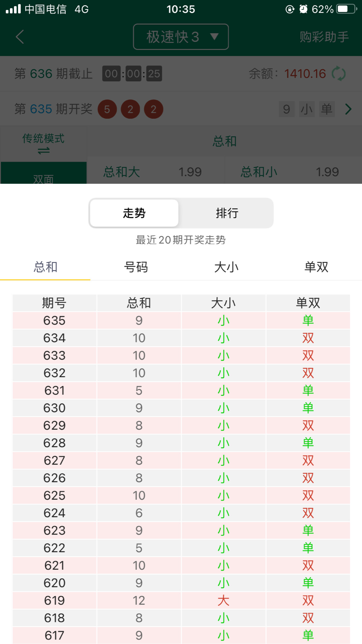This screenshot has width=362, height=644.
Task: Select the 号码 tab
Action: click(x=136, y=267)
